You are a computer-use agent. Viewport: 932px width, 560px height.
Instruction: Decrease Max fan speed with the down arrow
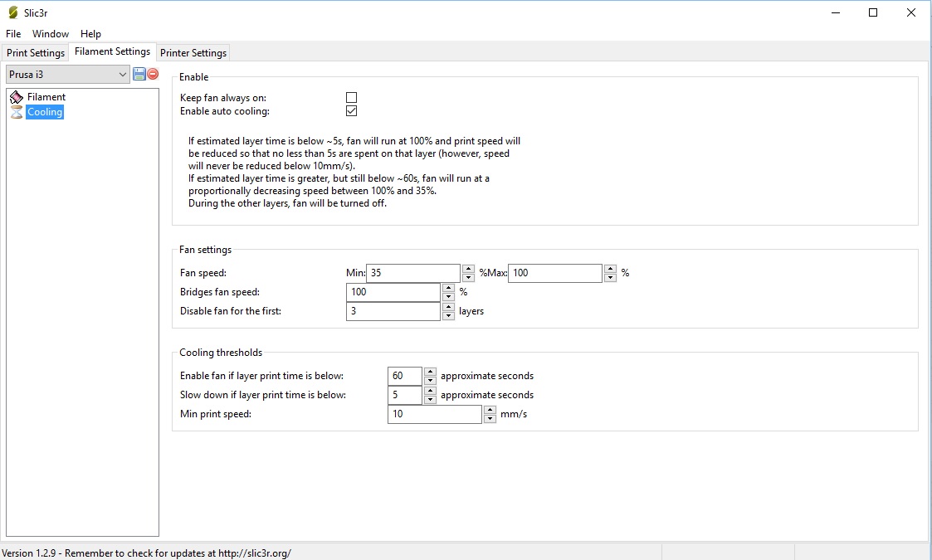(x=611, y=278)
